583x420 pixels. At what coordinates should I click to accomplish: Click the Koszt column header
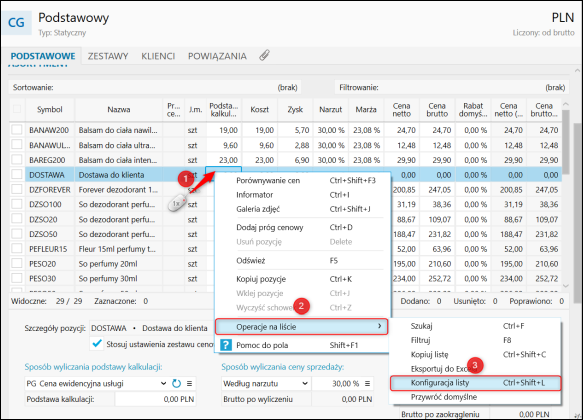[x=260, y=110]
